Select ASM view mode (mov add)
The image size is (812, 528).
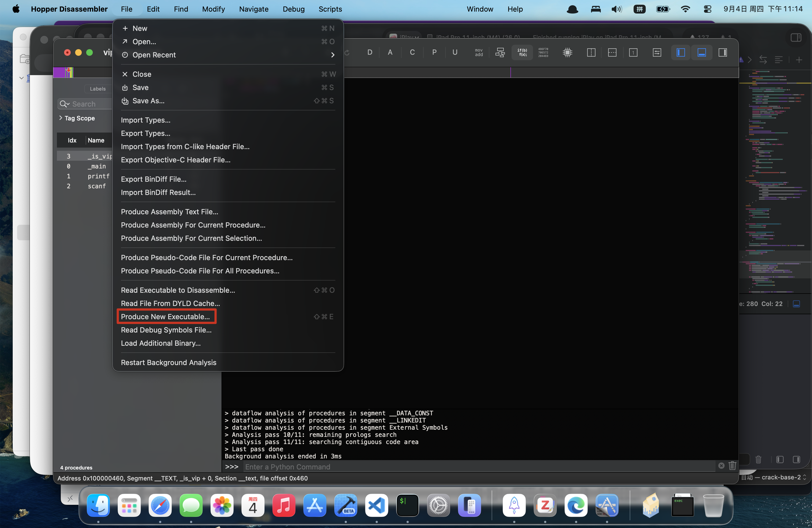(479, 52)
